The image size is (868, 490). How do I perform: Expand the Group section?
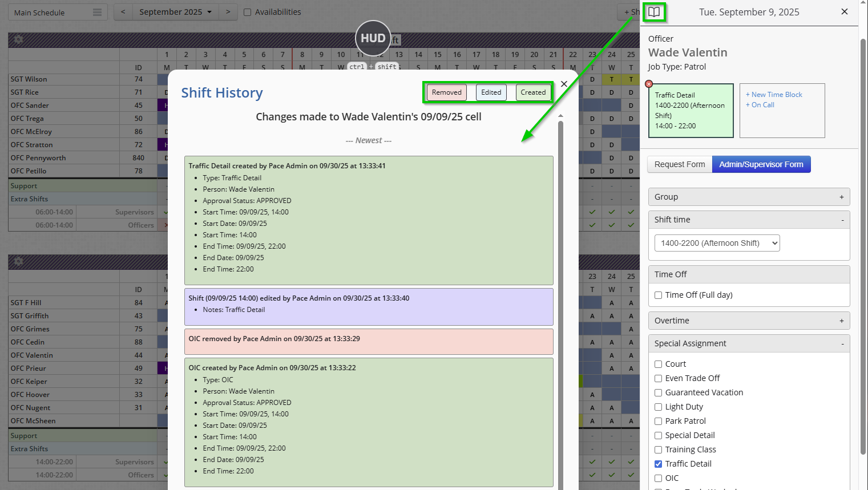click(x=749, y=197)
